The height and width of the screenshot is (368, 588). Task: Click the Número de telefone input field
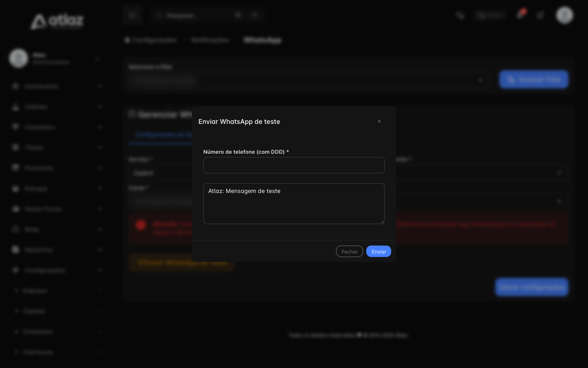(294, 165)
